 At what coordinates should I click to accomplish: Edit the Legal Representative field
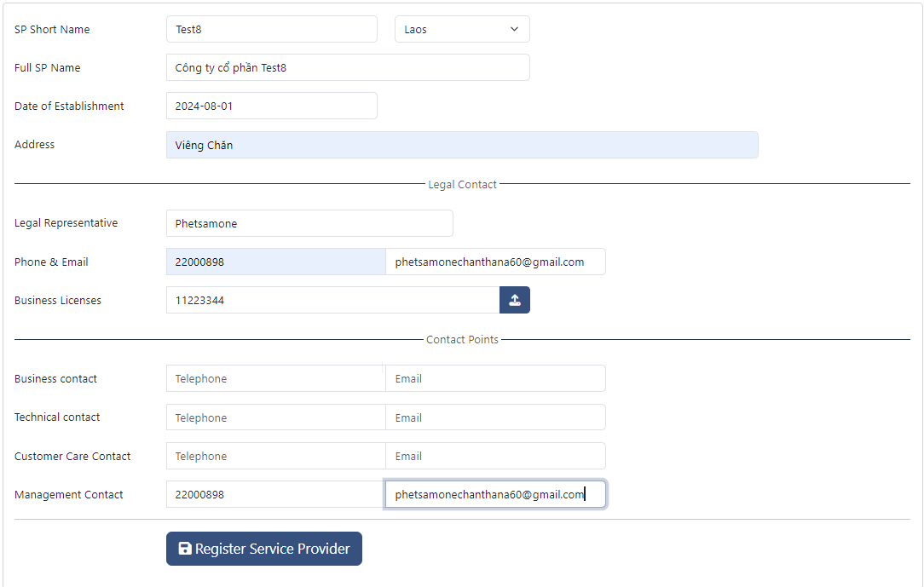[309, 223]
